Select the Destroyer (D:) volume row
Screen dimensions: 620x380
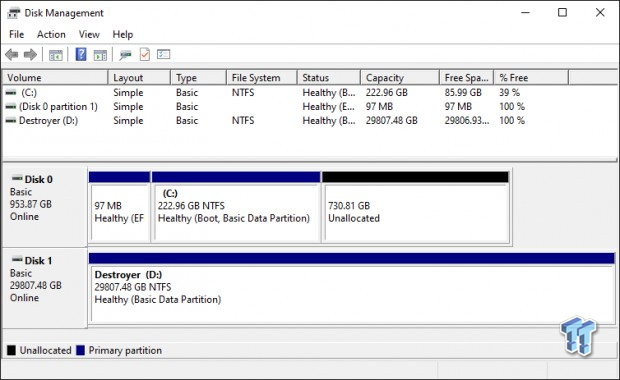[308, 121]
